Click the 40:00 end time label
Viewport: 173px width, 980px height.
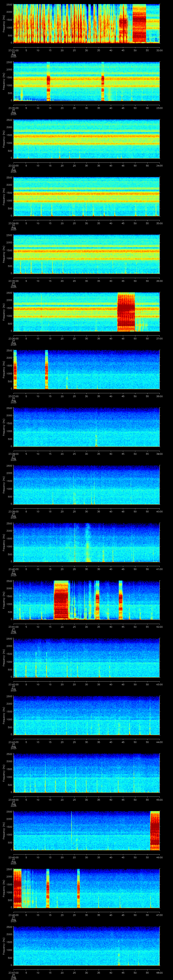tap(159, 511)
